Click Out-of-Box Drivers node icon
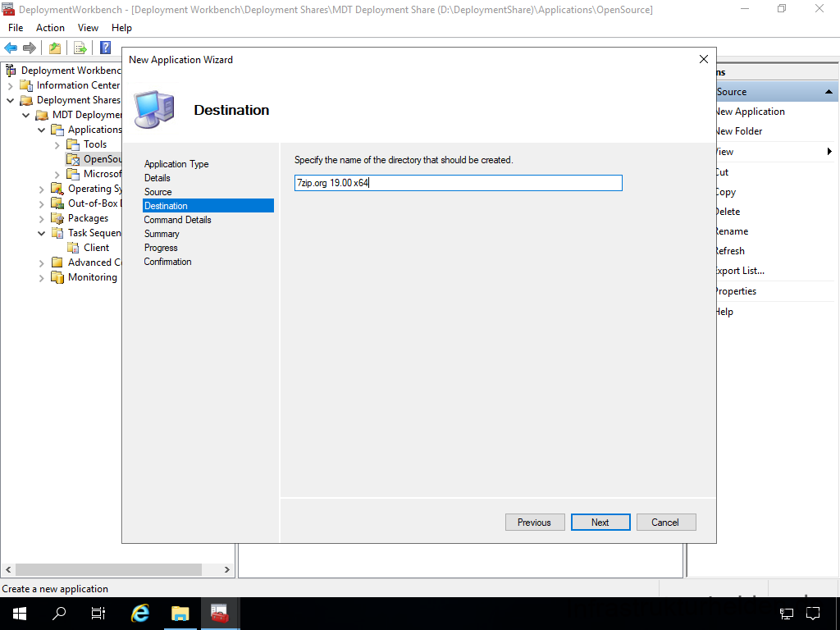 pyautogui.click(x=57, y=203)
